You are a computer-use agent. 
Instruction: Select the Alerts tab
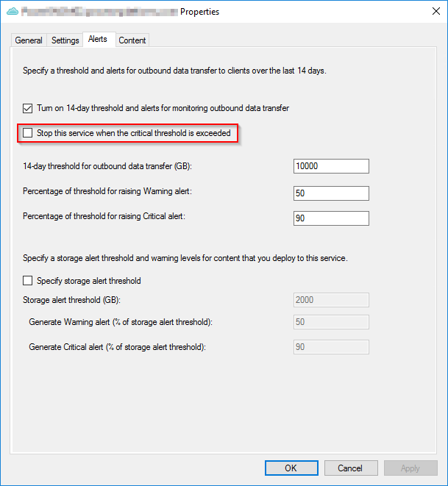pos(97,40)
